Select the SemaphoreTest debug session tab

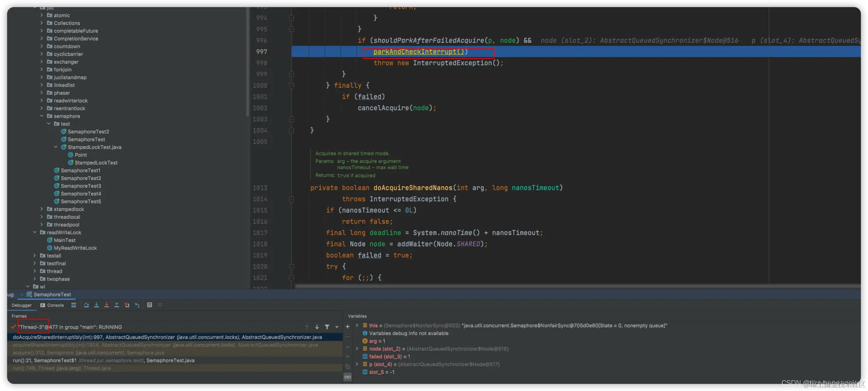click(48, 294)
